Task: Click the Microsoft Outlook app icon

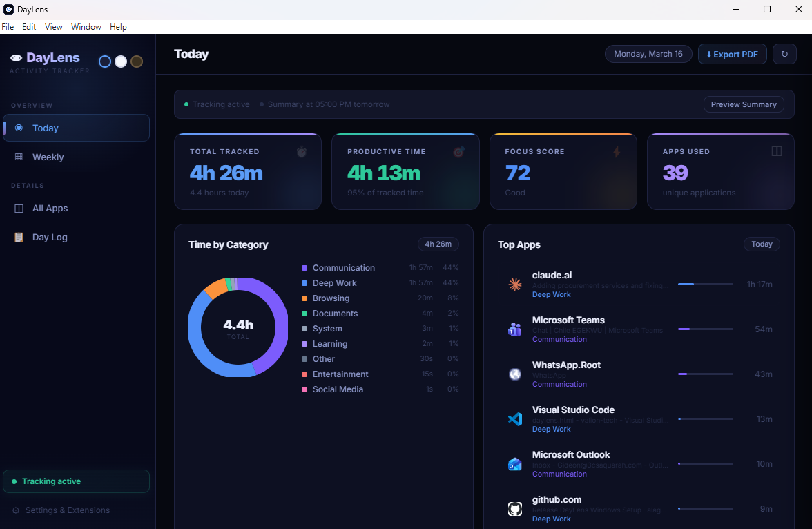Action: coord(515,463)
